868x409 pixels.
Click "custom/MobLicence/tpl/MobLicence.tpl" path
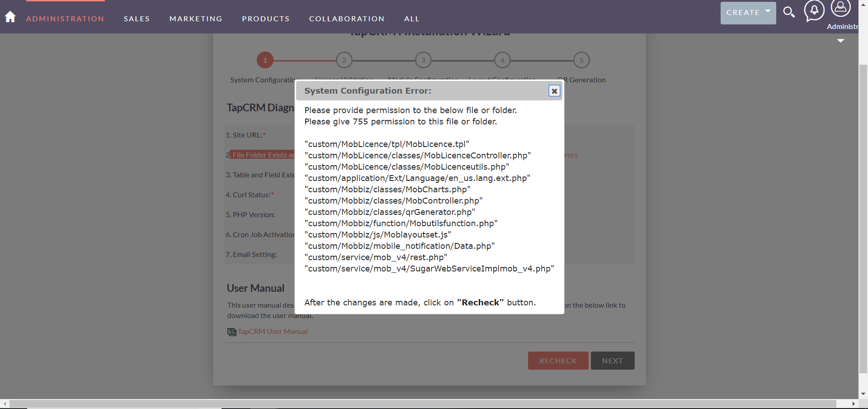point(387,144)
